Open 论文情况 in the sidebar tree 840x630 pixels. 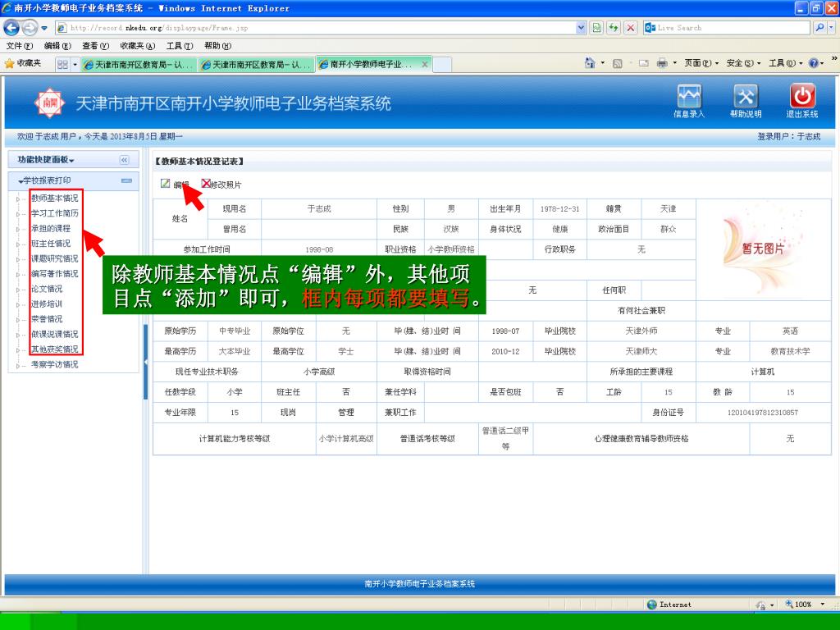[x=47, y=289]
